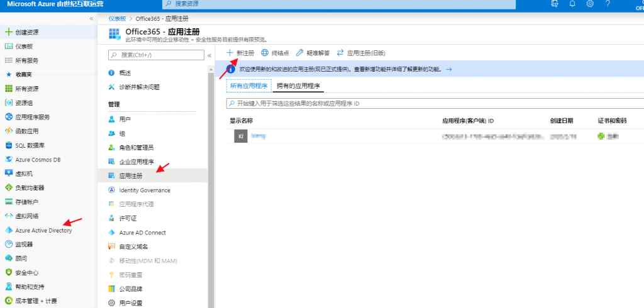Open Endpoints in the toolbar
Viewport: 644px width, 308px height.
point(275,53)
